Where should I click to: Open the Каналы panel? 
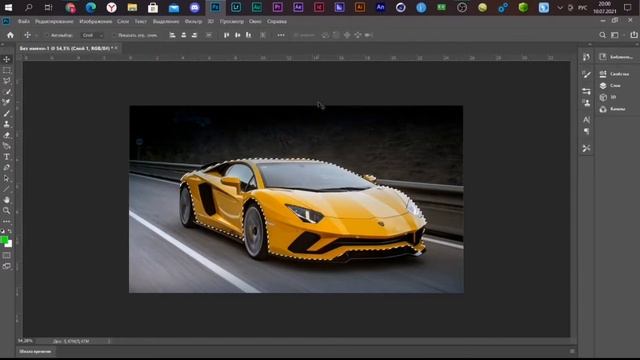point(613,109)
